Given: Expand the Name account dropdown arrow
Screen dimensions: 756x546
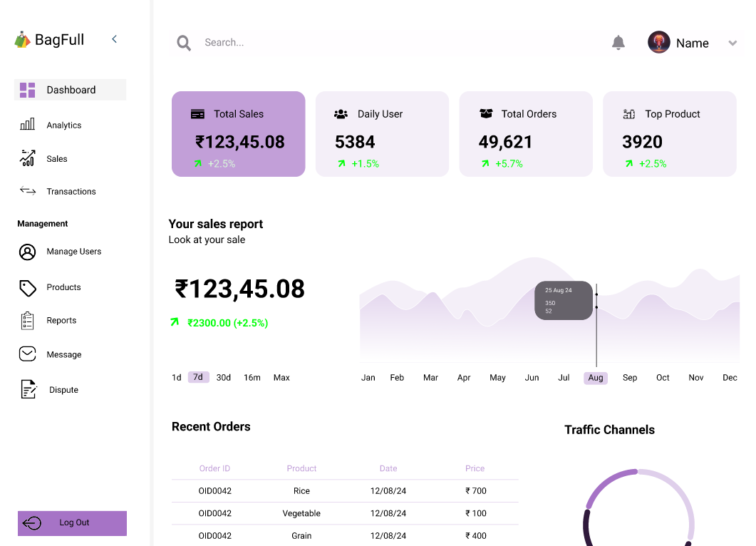Looking at the screenshot, I should coord(732,43).
